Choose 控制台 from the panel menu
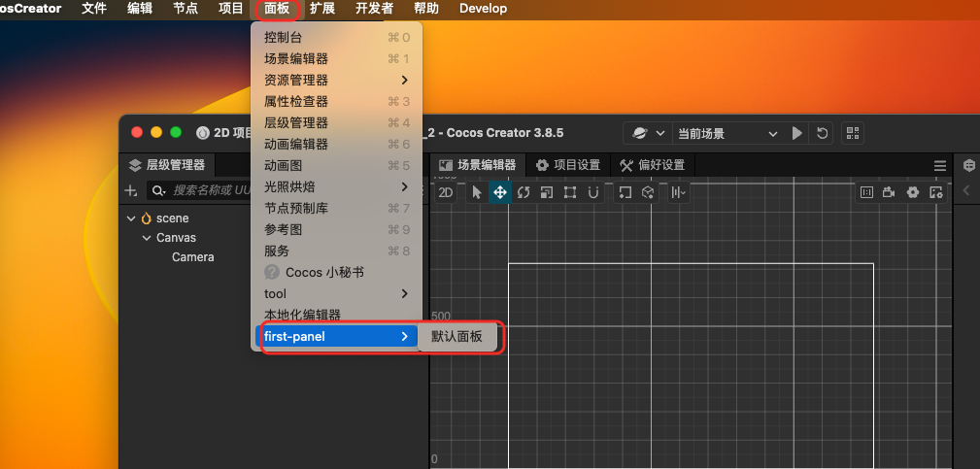 click(337, 38)
